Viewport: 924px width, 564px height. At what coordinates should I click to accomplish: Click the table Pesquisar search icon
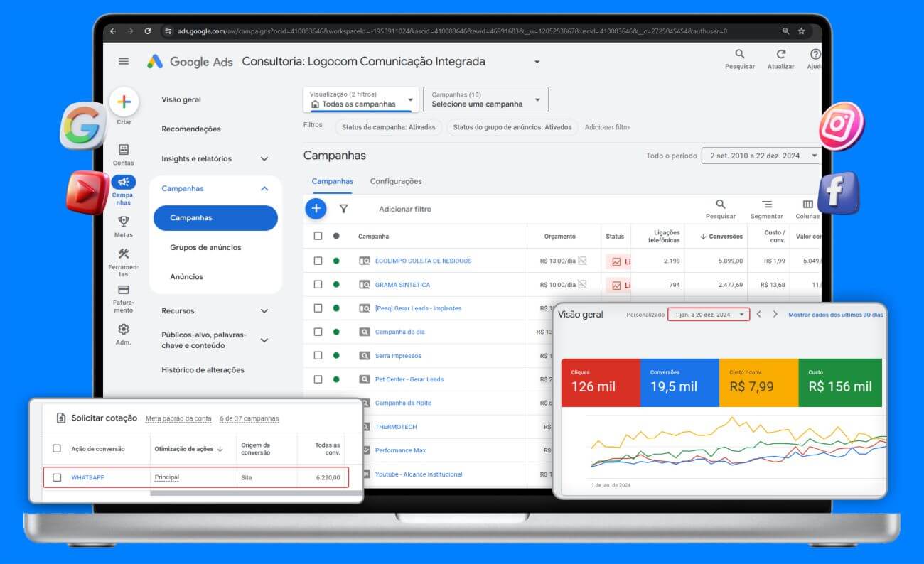[x=721, y=204]
